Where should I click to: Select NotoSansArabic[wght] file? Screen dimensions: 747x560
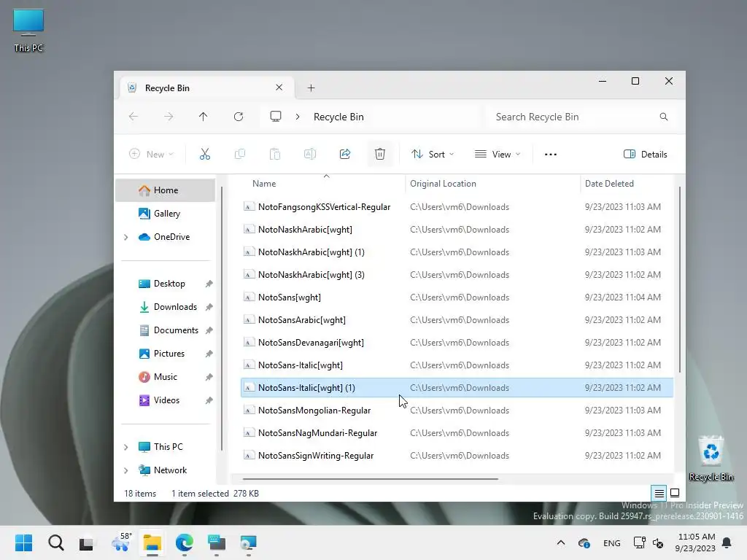457,320
